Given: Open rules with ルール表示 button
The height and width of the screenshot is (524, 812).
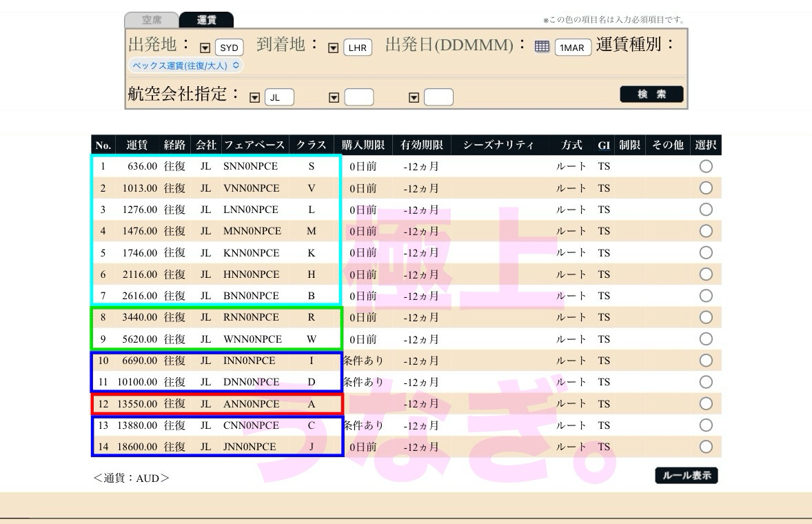Looking at the screenshot, I should [686, 475].
